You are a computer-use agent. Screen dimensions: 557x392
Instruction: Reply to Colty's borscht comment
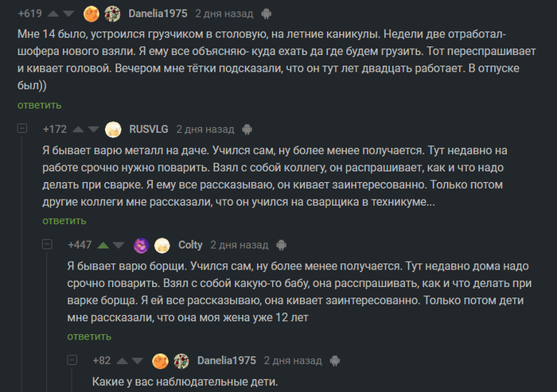coord(89,336)
